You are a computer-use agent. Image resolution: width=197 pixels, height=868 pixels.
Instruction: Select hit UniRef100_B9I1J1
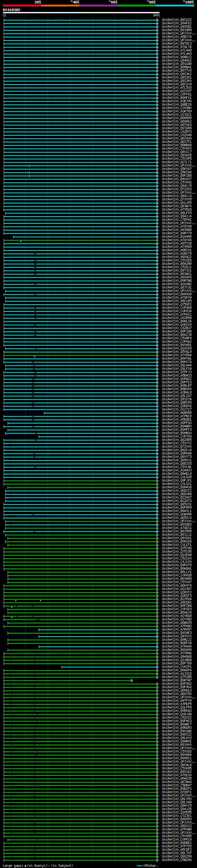click(x=176, y=535)
